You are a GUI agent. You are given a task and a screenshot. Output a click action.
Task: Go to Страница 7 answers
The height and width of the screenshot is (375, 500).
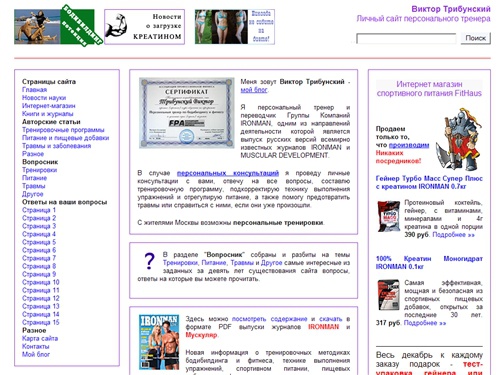[39, 258]
